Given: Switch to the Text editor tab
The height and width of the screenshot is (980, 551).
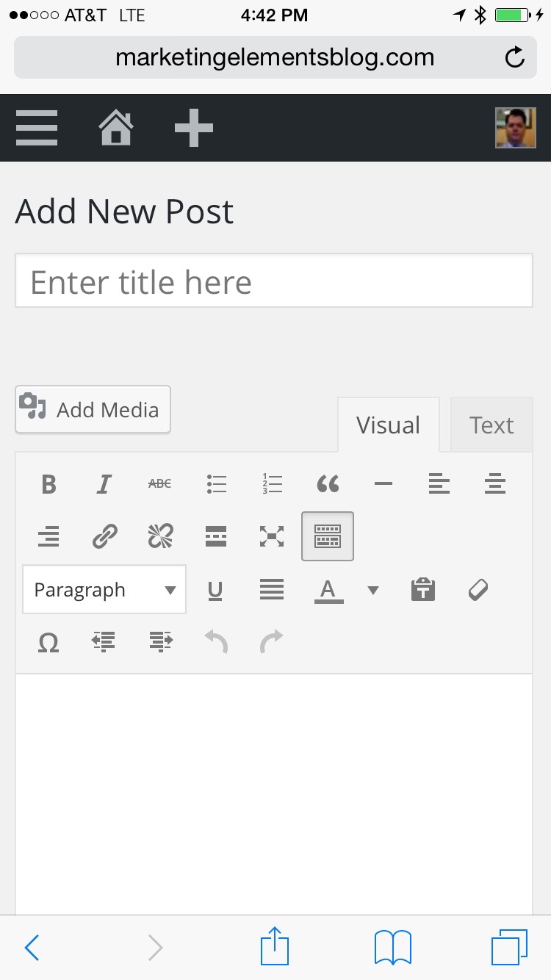Looking at the screenshot, I should [x=491, y=425].
